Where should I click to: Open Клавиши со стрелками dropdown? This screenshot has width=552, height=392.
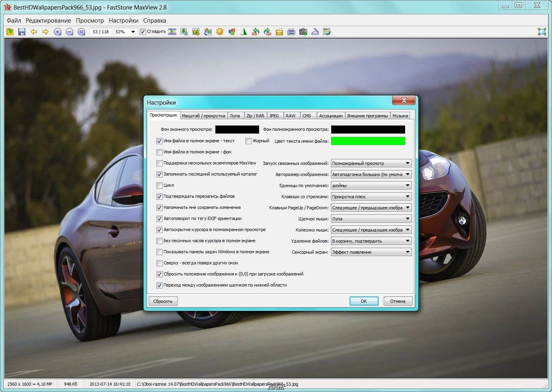(x=371, y=196)
